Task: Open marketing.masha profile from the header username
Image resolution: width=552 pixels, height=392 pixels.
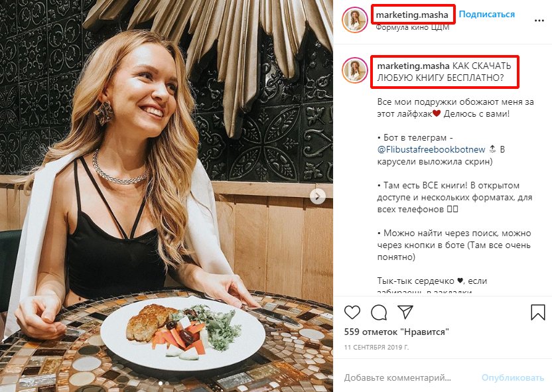Action: (413, 14)
